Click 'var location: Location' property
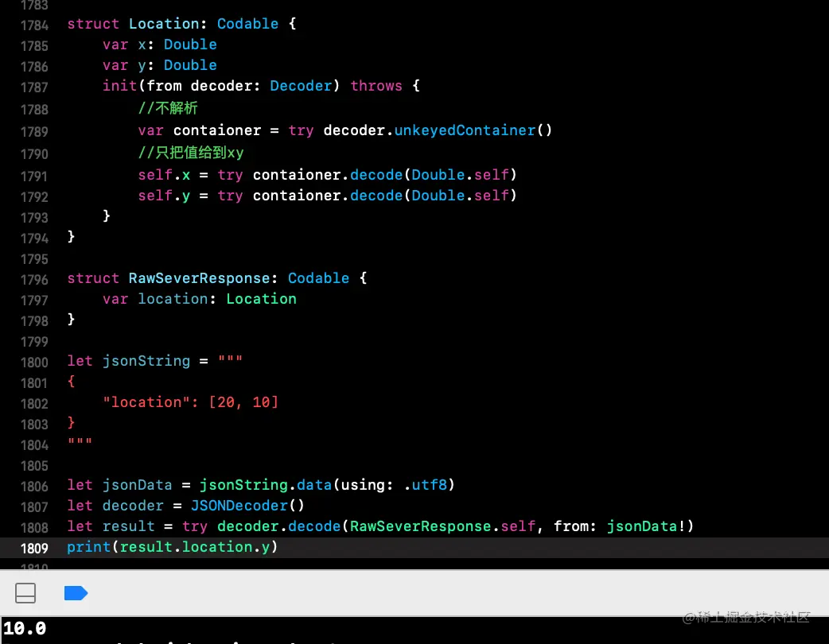 (x=200, y=299)
